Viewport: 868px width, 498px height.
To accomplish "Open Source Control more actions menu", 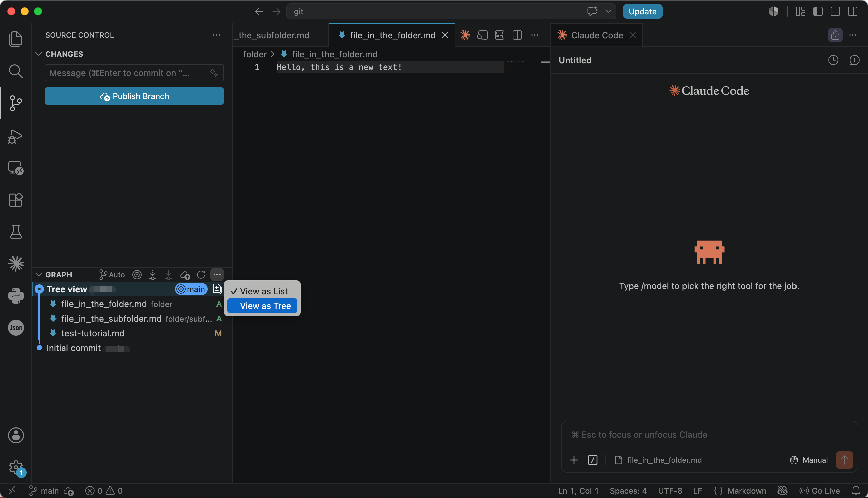I will tap(216, 35).
